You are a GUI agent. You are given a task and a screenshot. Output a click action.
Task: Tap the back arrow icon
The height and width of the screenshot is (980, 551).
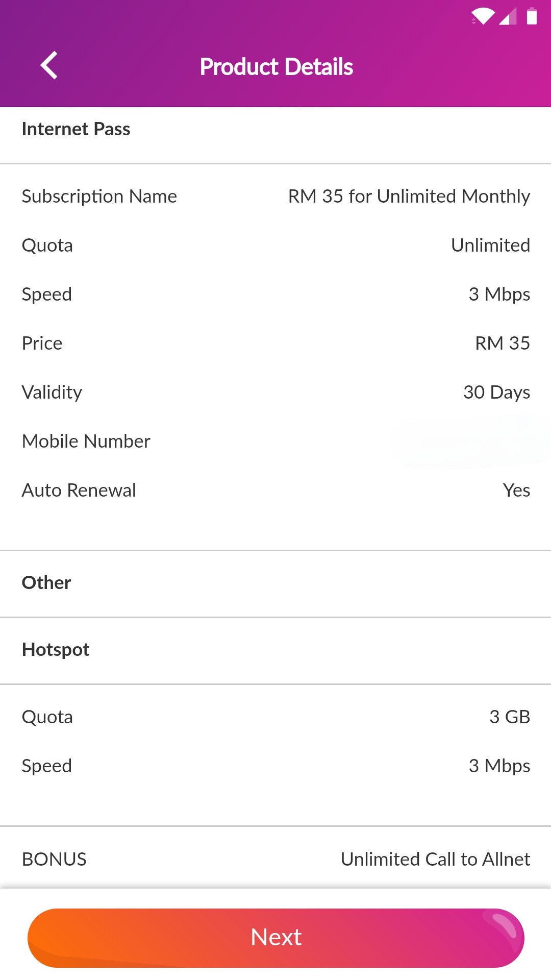49,66
